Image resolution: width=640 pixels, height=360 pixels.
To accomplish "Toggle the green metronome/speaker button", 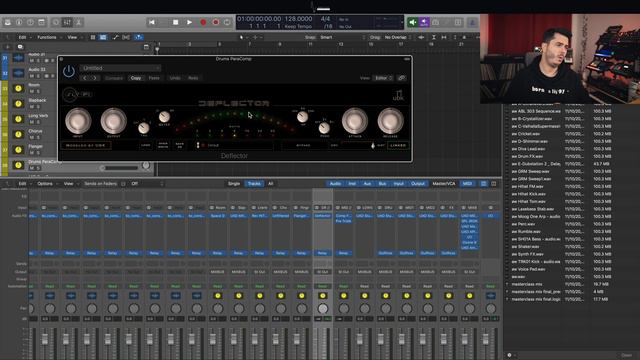I will (412, 22).
